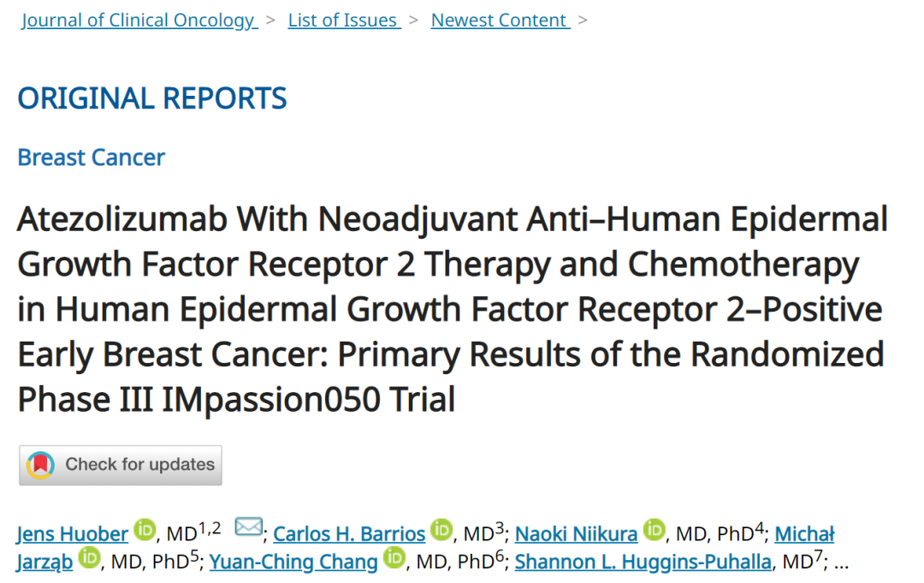Open Carlos H. Barrios' ORCID iD icon

(441, 529)
